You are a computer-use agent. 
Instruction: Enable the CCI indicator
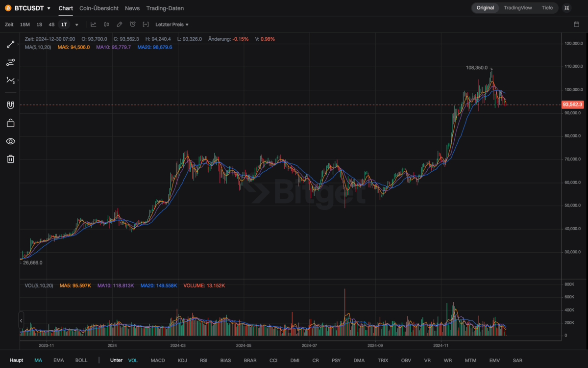coord(273,360)
